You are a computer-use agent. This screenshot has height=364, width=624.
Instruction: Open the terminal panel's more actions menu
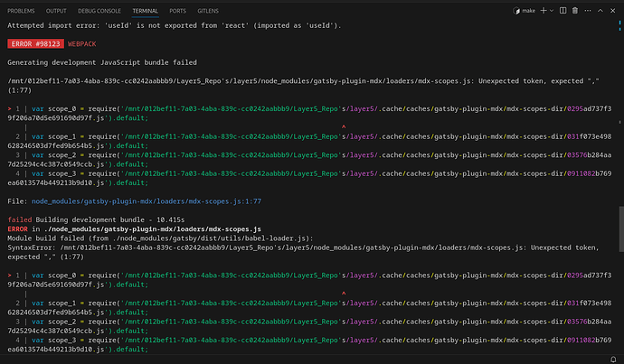pos(588,11)
